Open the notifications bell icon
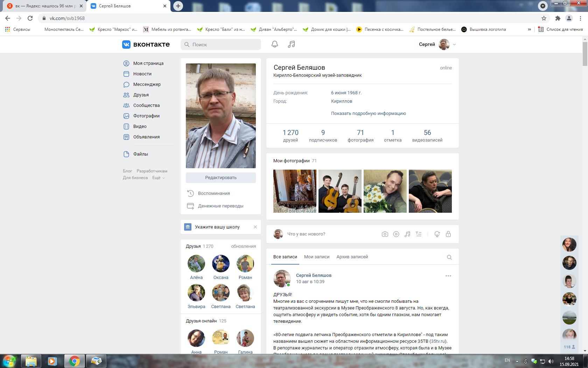Screen dimensions: 588x368 click(275, 44)
